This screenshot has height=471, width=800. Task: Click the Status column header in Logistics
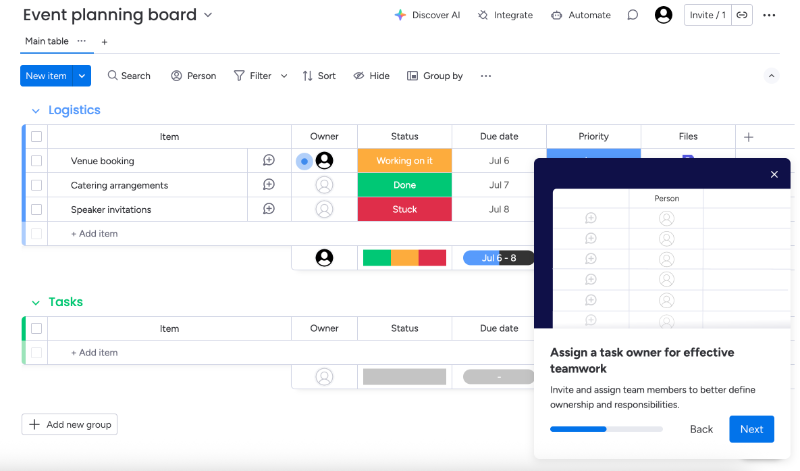click(405, 137)
